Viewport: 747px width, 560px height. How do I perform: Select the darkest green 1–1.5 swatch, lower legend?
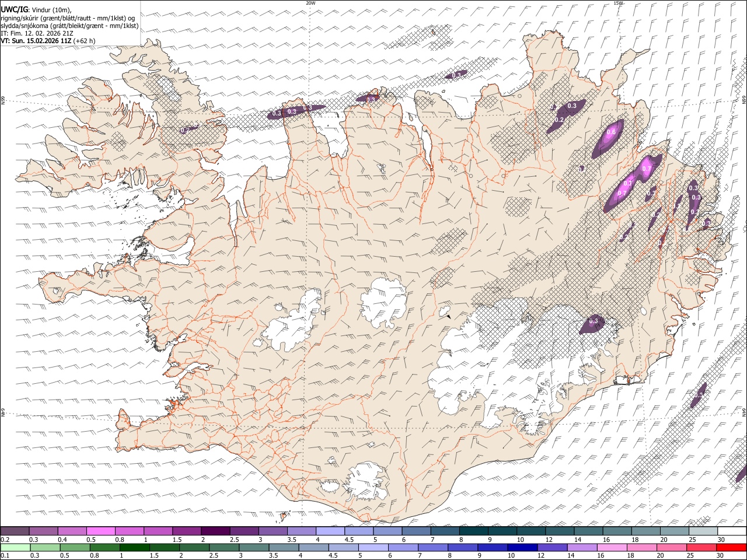(x=134, y=548)
